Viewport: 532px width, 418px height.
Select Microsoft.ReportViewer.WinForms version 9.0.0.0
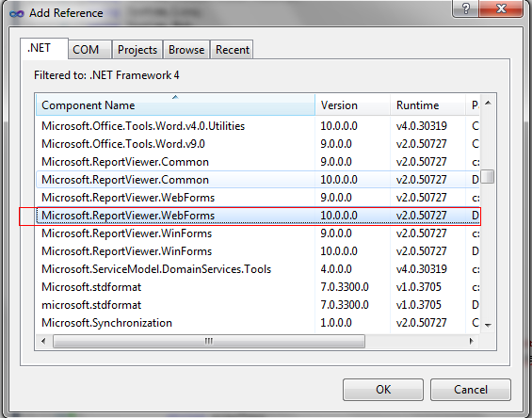click(x=258, y=233)
